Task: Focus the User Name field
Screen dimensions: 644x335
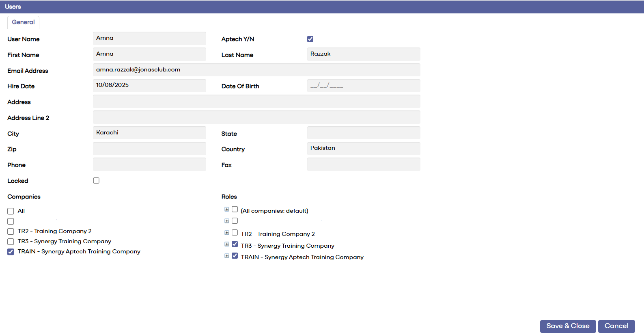Action: pos(149,38)
